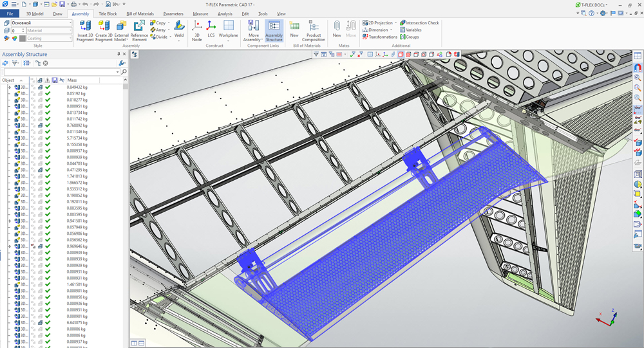Image resolution: width=644 pixels, height=348 pixels.
Task: Expand the first tree item in Assembly Structure
Action: 10,87
